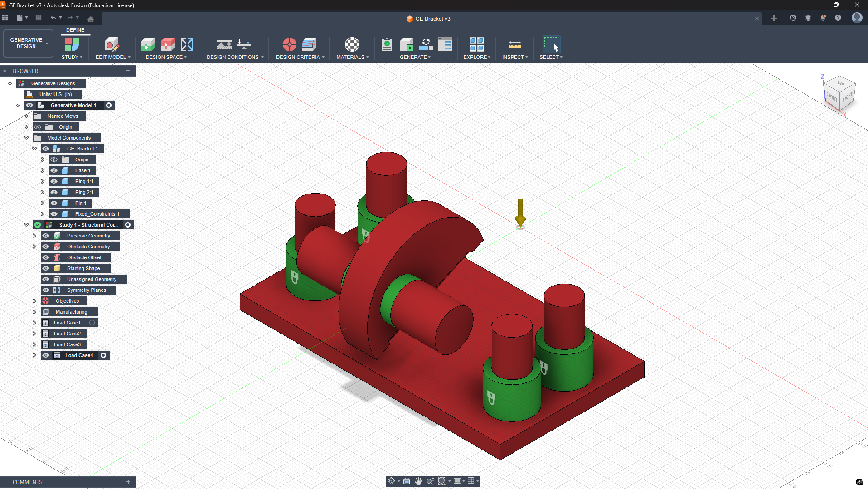This screenshot has height=489, width=868.
Task: Open the Job Status list icon
Action: pyautogui.click(x=445, y=44)
